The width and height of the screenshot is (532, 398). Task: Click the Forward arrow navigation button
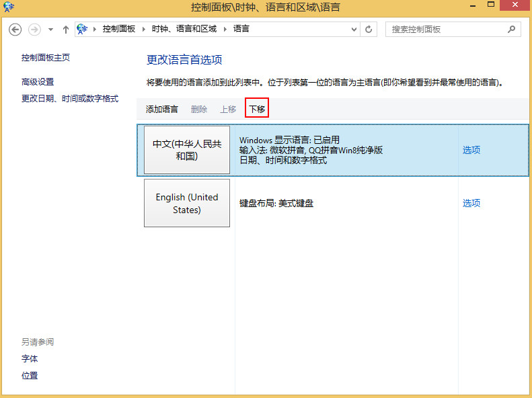(x=34, y=30)
